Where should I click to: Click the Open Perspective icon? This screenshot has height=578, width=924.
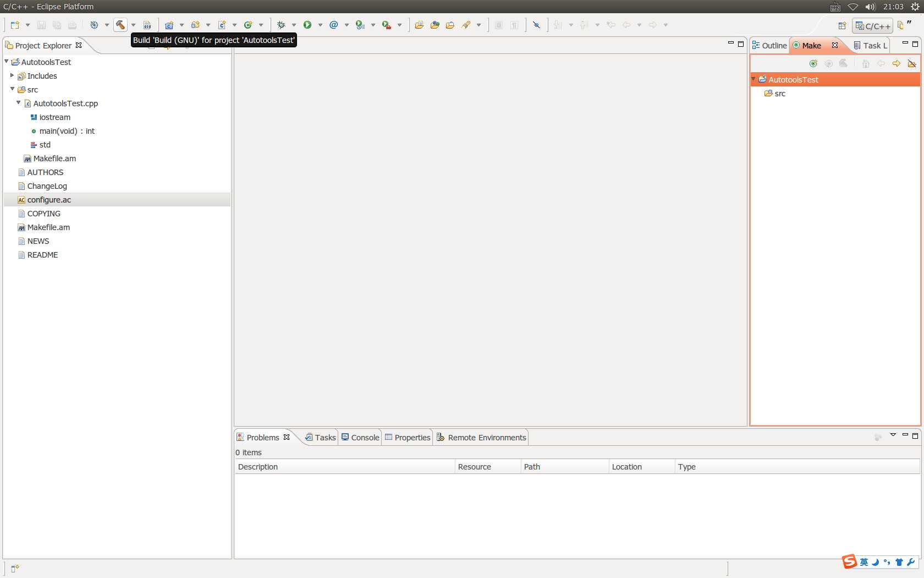click(842, 26)
